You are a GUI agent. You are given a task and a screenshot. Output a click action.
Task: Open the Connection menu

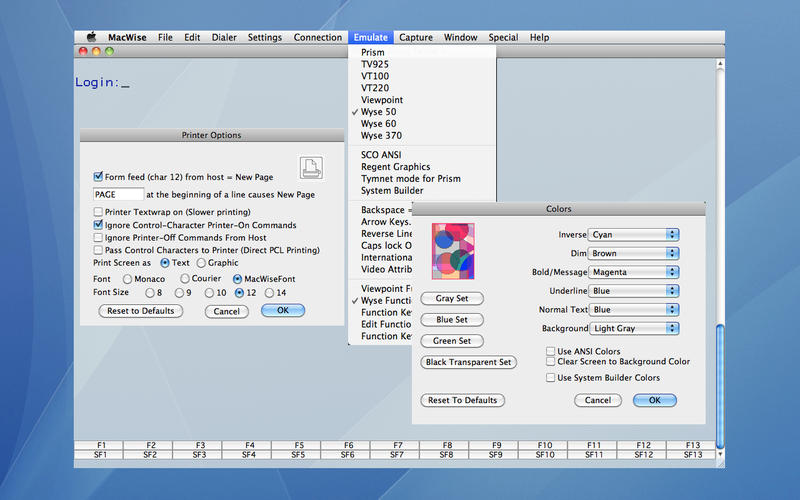(x=317, y=37)
